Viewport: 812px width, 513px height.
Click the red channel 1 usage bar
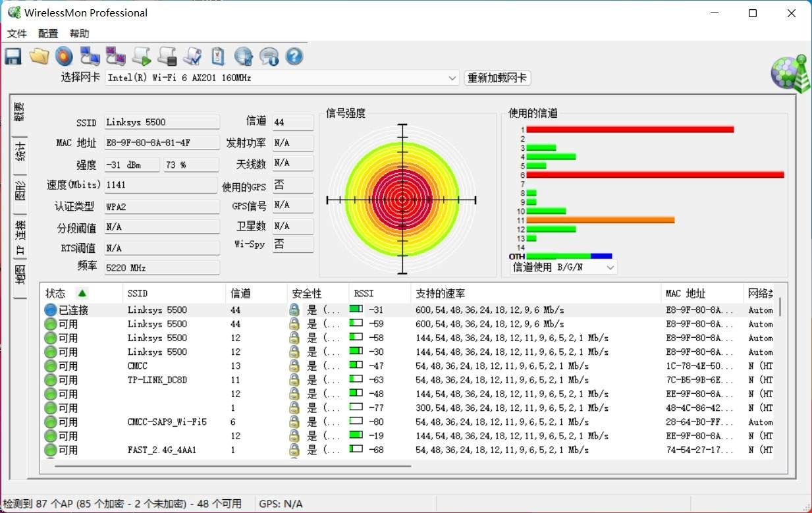(x=630, y=130)
